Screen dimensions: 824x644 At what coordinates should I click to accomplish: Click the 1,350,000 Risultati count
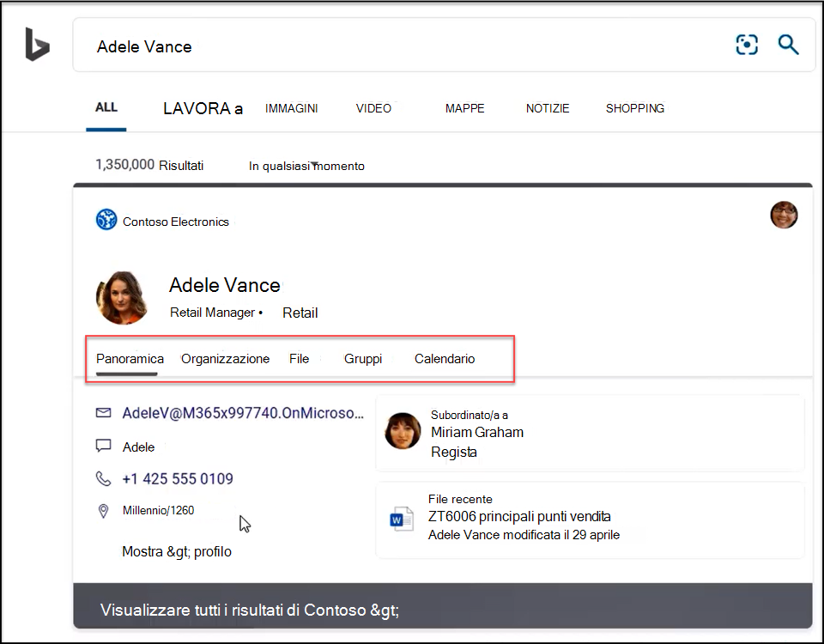[x=149, y=165]
